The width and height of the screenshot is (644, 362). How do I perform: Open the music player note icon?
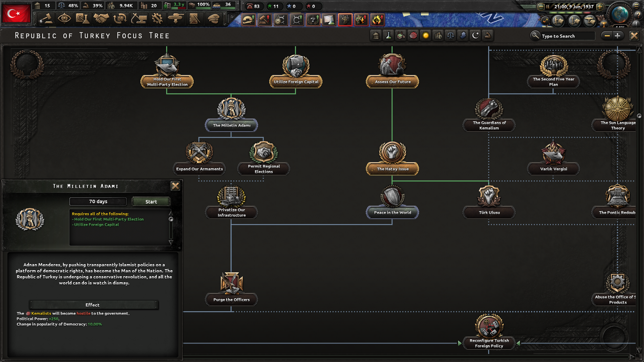tap(545, 21)
